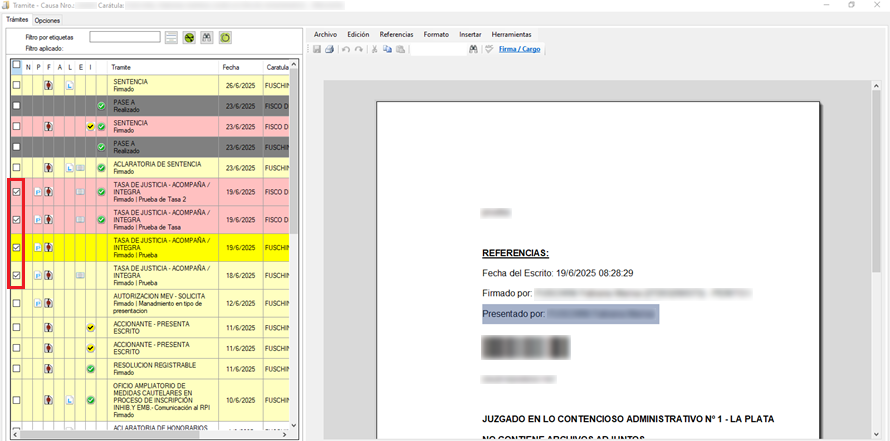This screenshot has width=890, height=441.
Task: Click binoculars icon next to tag filter
Action: 207,37
